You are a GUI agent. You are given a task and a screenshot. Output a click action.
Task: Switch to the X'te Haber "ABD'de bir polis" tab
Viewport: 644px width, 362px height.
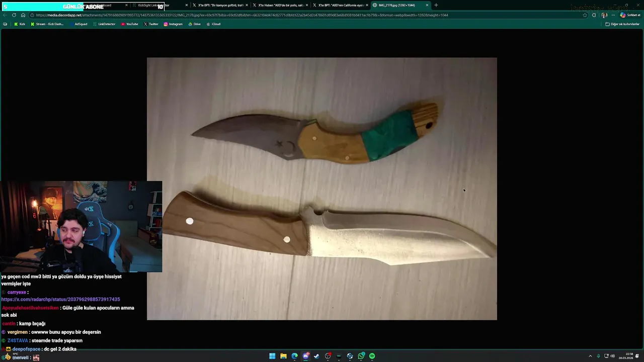tap(280, 5)
